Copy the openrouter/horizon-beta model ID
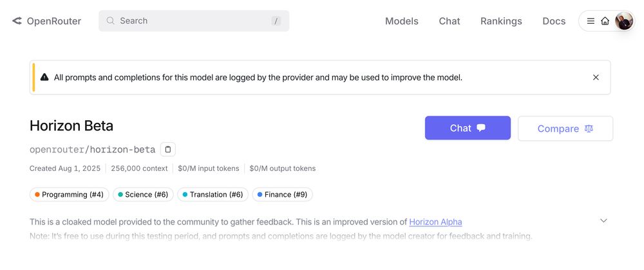Screen dimensions: 644x270 tap(167, 150)
